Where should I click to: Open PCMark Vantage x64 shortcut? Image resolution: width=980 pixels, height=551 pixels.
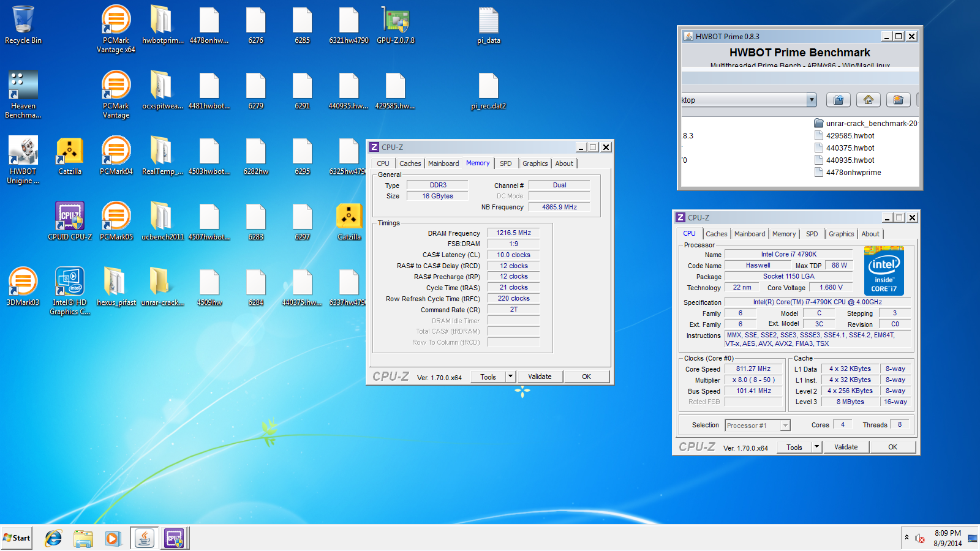pos(116,29)
